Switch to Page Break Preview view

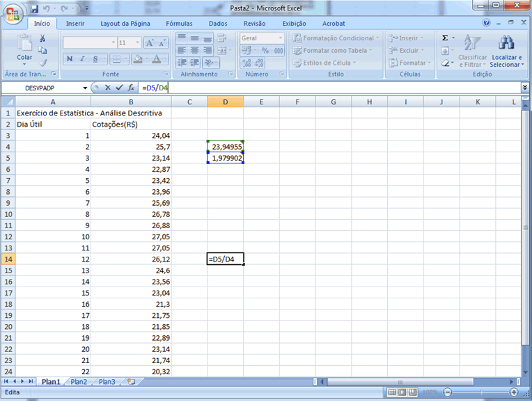[414, 392]
